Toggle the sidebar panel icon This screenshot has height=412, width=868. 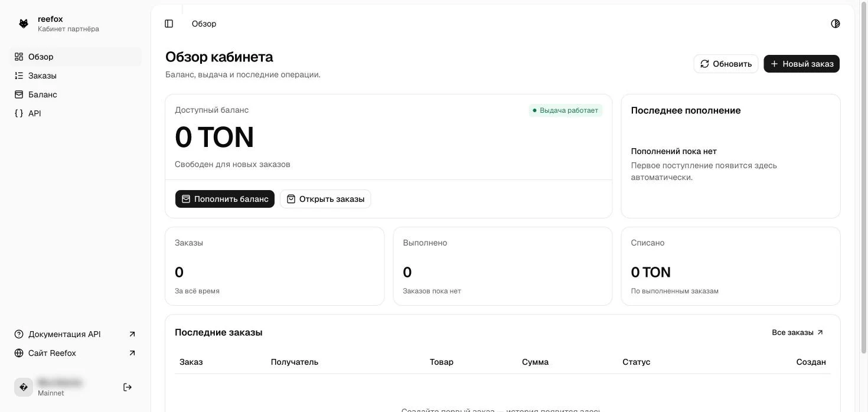(169, 24)
